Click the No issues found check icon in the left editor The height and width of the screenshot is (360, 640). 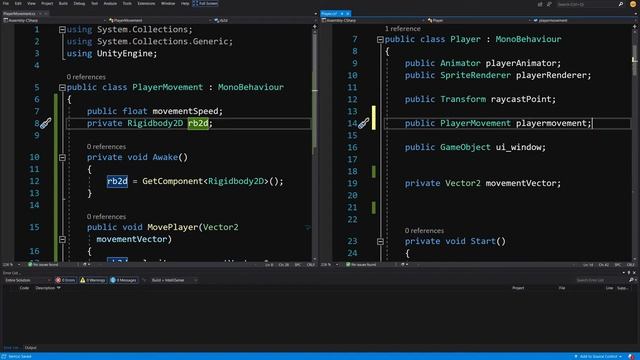[x=30, y=264]
